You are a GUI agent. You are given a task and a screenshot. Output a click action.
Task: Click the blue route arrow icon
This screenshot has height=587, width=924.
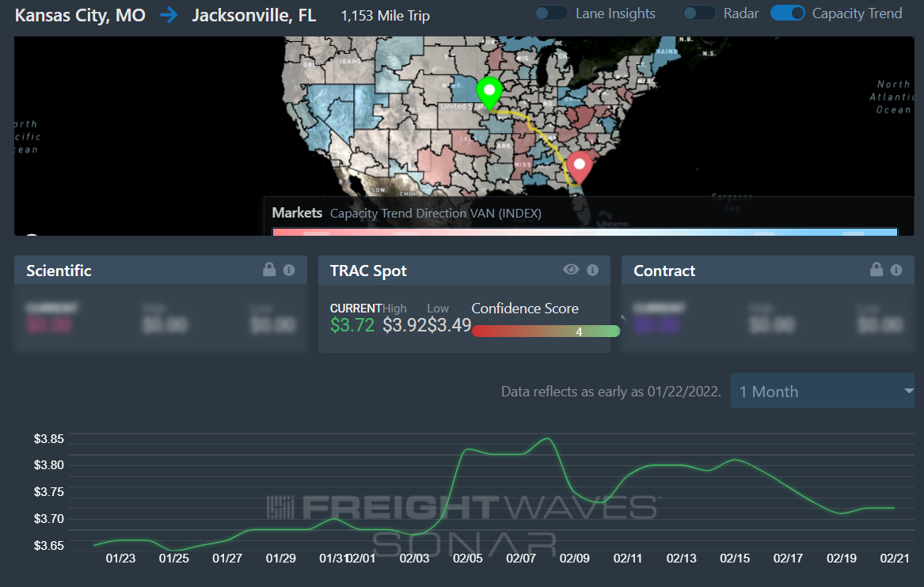[169, 15]
